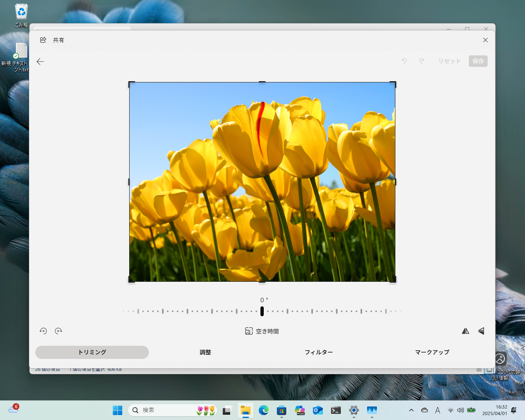Click the bottom edge crop handle

tap(262, 281)
